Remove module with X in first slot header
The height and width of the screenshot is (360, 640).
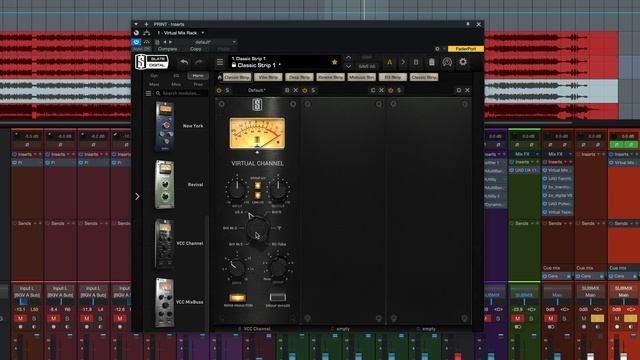[296, 90]
